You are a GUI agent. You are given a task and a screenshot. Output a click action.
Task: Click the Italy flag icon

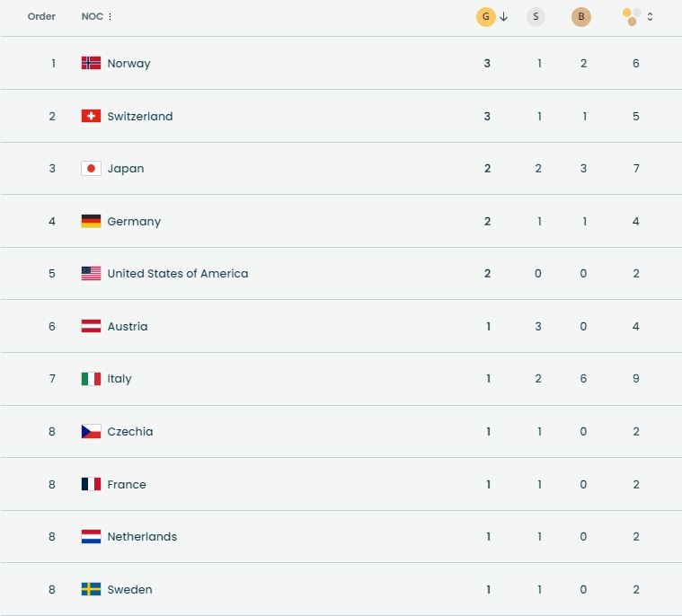point(91,379)
